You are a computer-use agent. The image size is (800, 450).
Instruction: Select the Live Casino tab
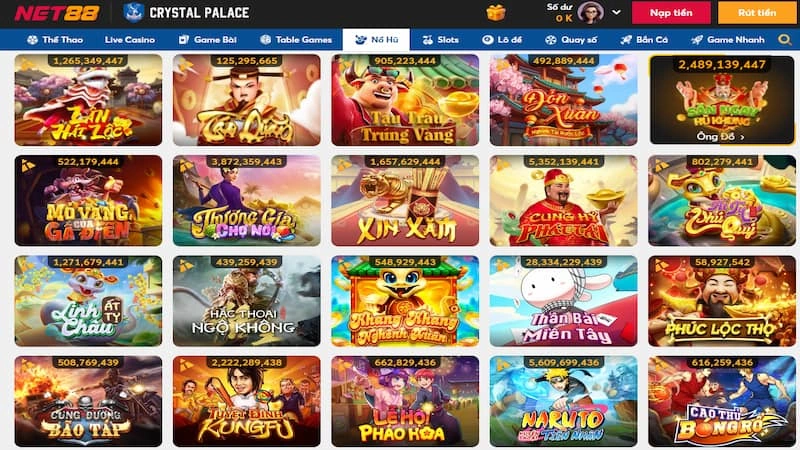tap(130, 40)
